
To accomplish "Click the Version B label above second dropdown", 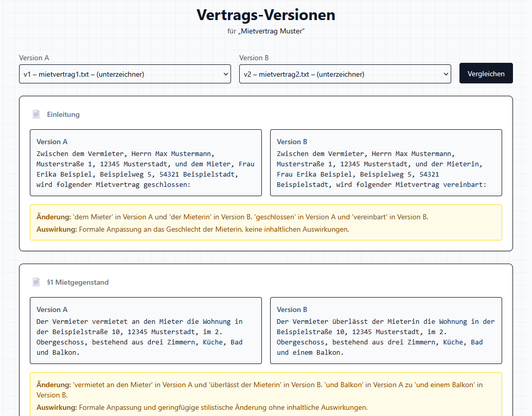I will click(254, 58).
